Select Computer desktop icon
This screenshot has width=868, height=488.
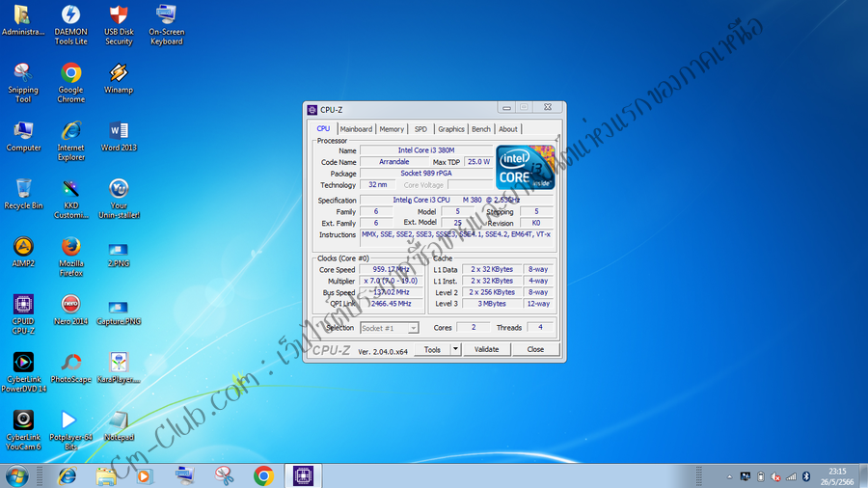click(x=23, y=136)
